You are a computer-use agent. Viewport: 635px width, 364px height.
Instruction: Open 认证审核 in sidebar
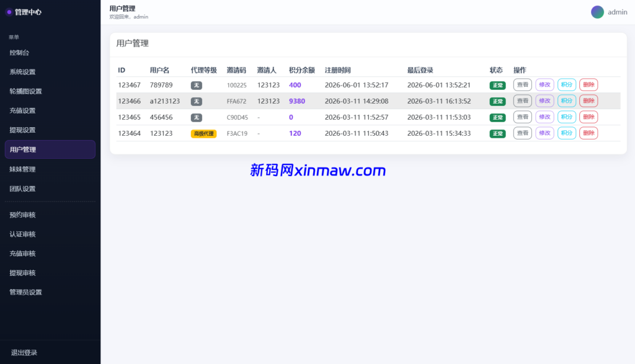pyautogui.click(x=50, y=234)
